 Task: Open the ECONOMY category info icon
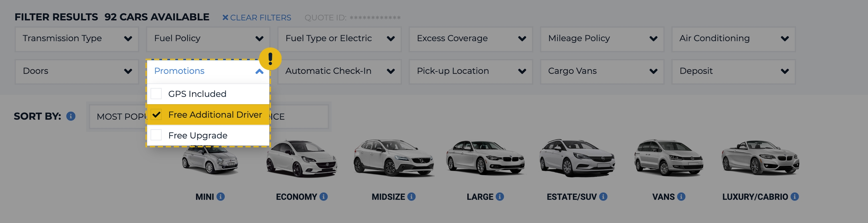point(323,196)
